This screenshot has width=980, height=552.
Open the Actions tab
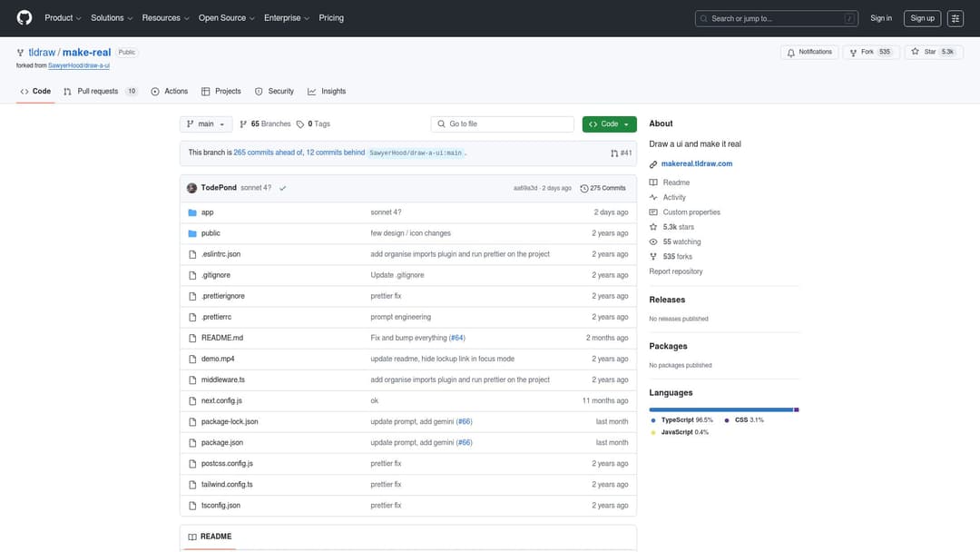click(170, 92)
